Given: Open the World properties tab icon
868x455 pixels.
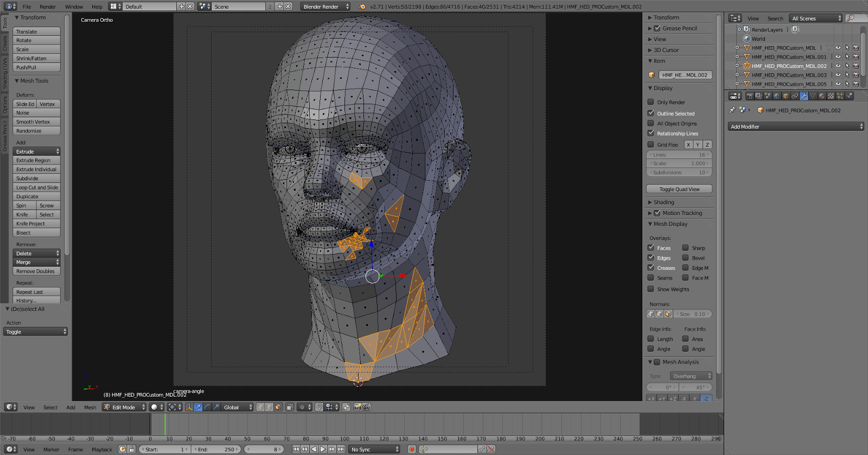Looking at the screenshot, I should [x=776, y=96].
